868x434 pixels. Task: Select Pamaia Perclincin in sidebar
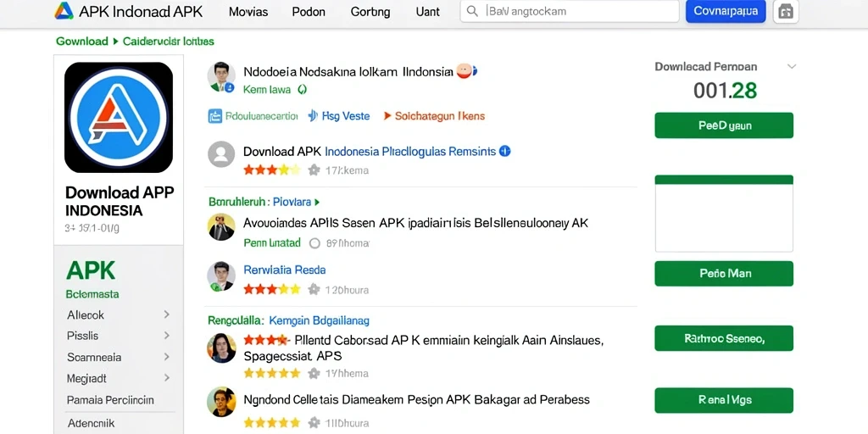pos(110,400)
